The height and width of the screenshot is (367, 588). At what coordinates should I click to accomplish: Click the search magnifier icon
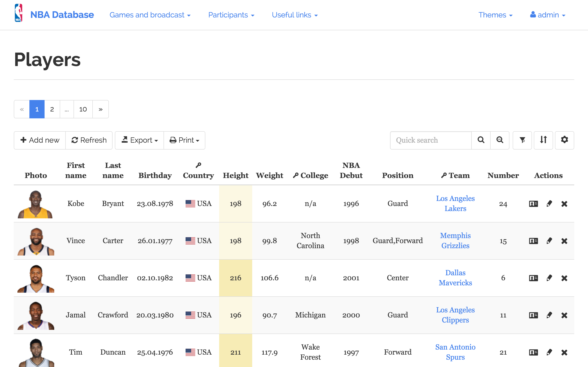tap(481, 140)
